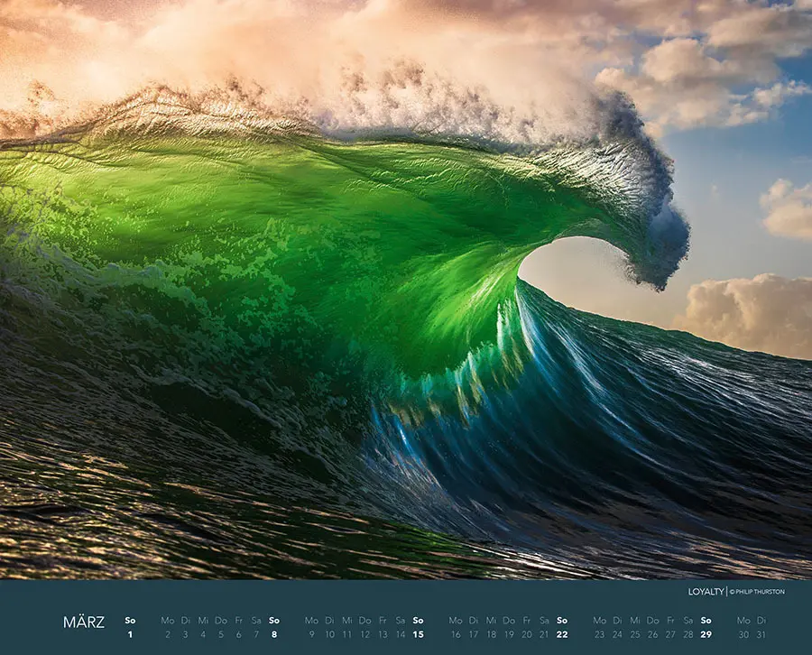Click the MÄRZ month heading
Viewport: 812px width, 655px height.
click(83, 623)
